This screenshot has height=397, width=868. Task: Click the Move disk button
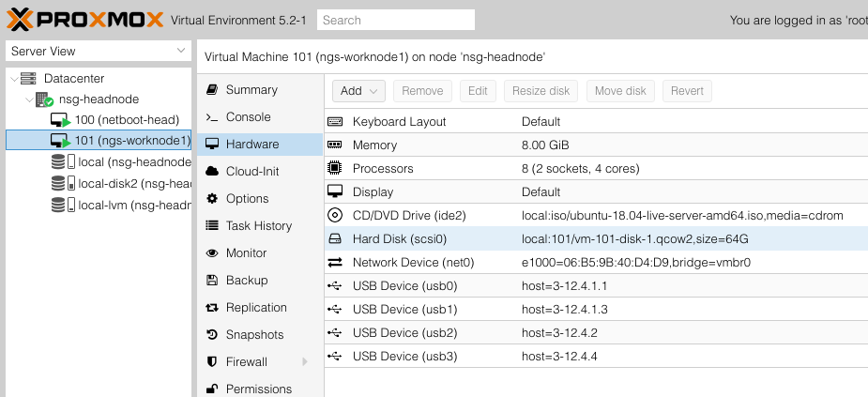tap(620, 91)
